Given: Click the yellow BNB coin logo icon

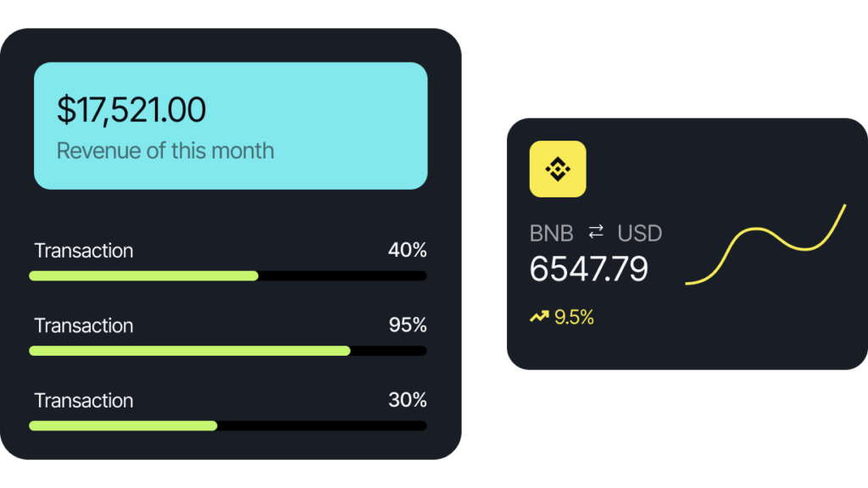Looking at the screenshot, I should pyautogui.click(x=557, y=169).
